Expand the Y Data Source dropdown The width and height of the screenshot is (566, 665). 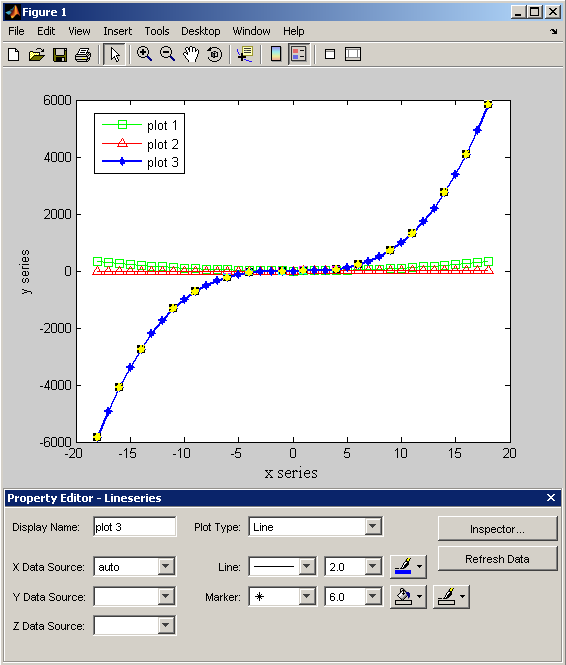pos(166,596)
